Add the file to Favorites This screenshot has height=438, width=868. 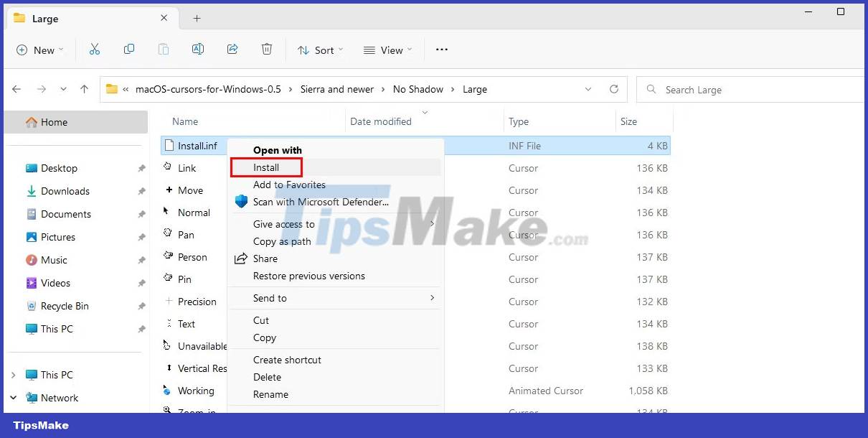(x=289, y=185)
